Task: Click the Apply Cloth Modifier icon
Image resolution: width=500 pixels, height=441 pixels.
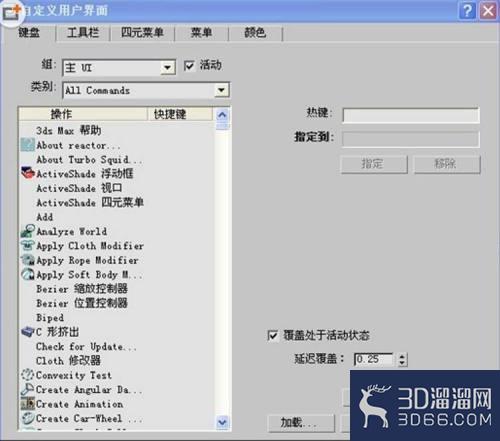Action: pos(28,246)
